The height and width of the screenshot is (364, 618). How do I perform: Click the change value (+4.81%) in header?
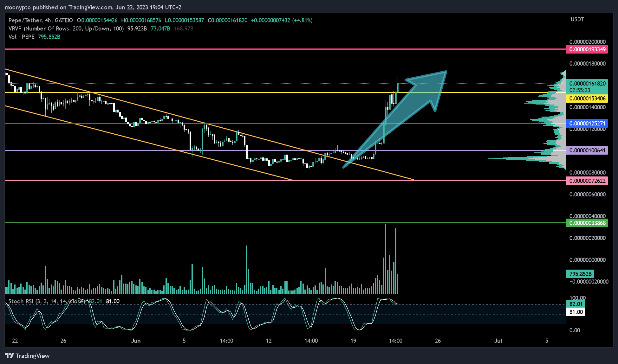pyautogui.click(x=302, y=20)
